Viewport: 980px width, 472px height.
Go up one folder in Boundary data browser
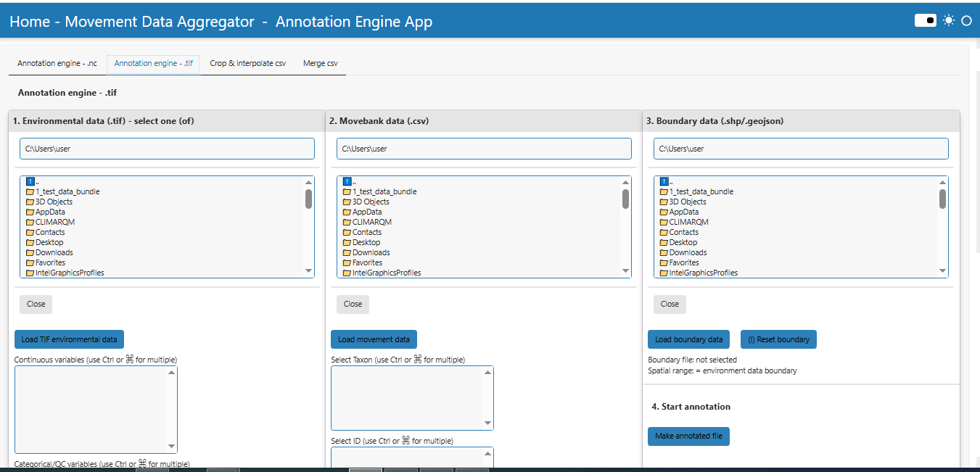pos(664,181)
